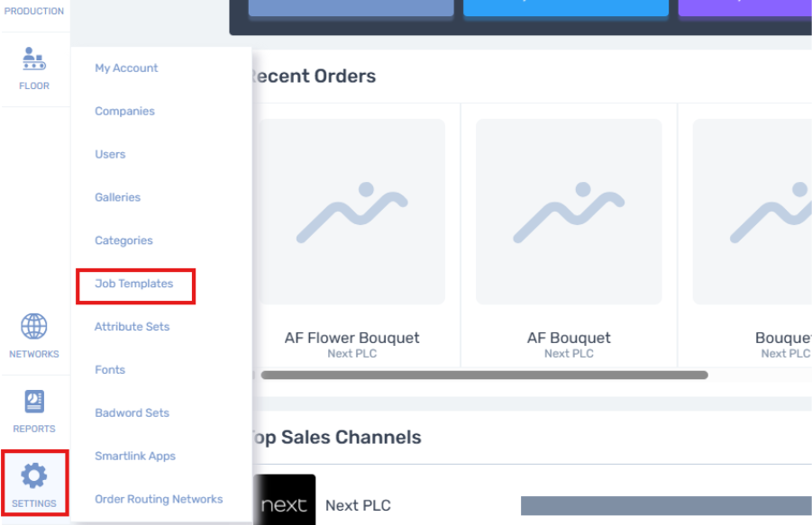Open Galleries from the menu
Screen dimensions: 812x525
(117, 197)
